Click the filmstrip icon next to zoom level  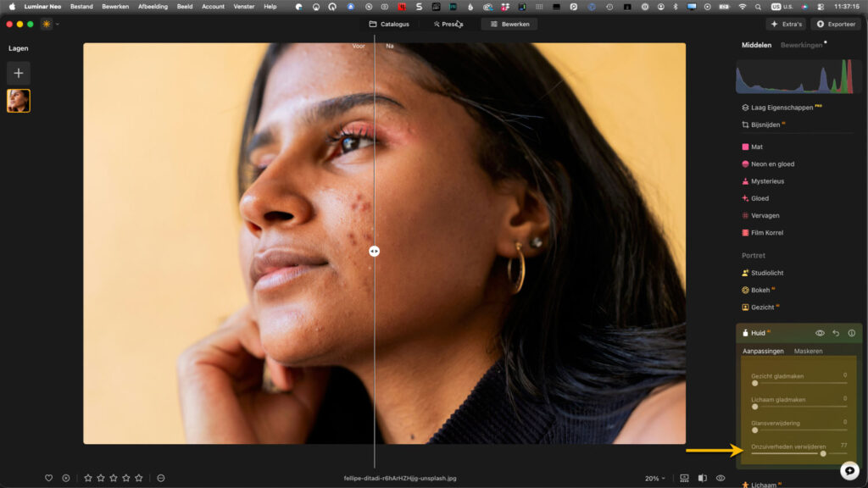coord(684,478)
